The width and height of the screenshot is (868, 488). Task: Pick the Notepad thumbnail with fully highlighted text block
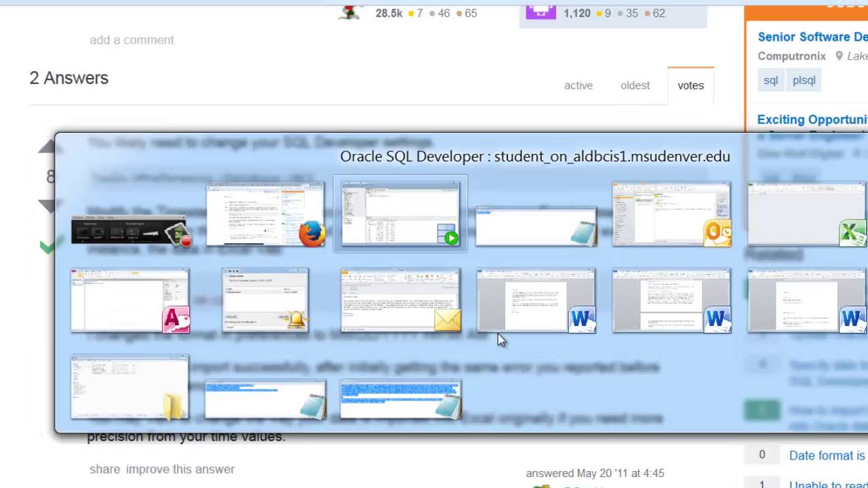pyautogui.click(x=400, y=400)
